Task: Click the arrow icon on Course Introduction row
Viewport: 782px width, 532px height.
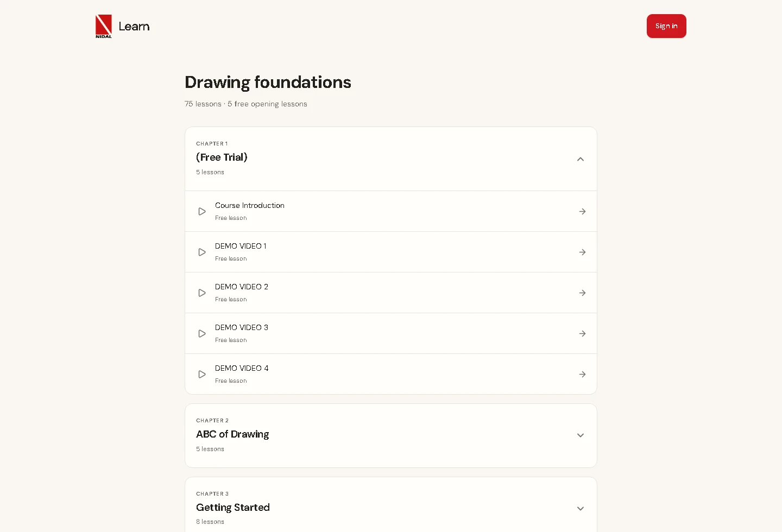Action: [582, 212]
